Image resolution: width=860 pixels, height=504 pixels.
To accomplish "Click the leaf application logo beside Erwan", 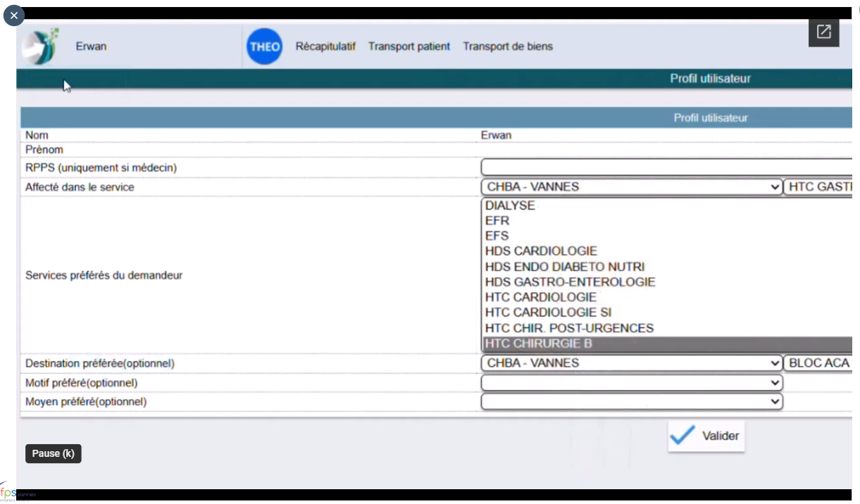I will [41, 46].
